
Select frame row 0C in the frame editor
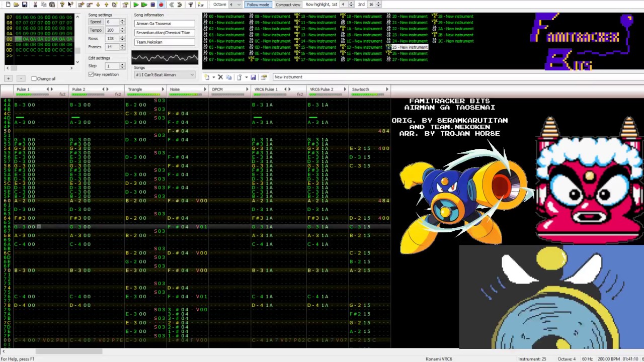39,44
